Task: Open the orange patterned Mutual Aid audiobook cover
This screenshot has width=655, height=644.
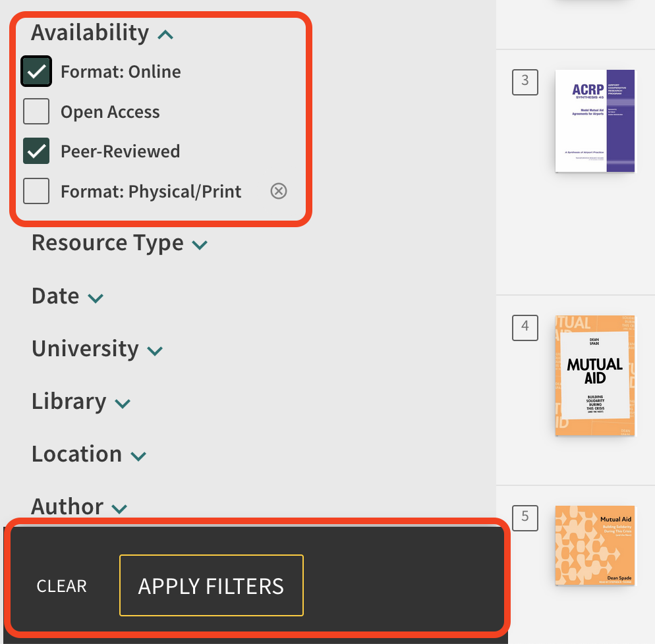Action: click(x=595, y=546)
